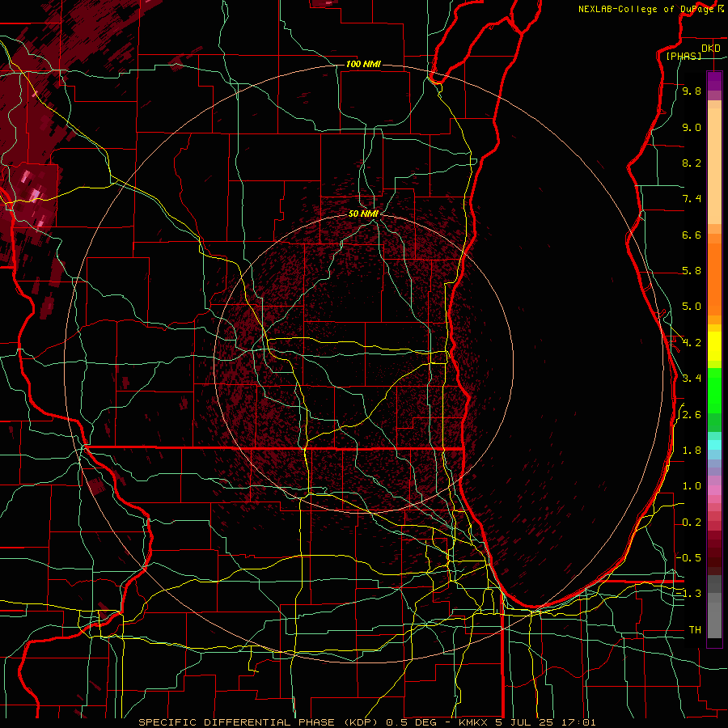Click the purple band atop the color bar

click(714, 82)
